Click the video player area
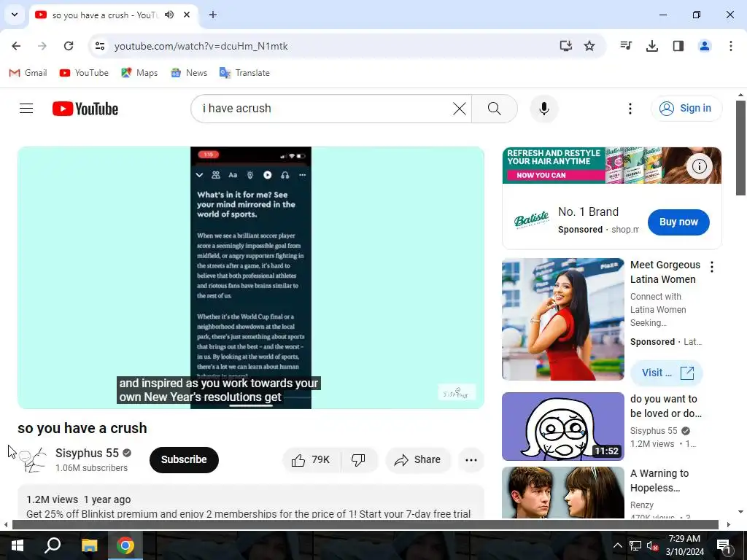 click(251, 278)
